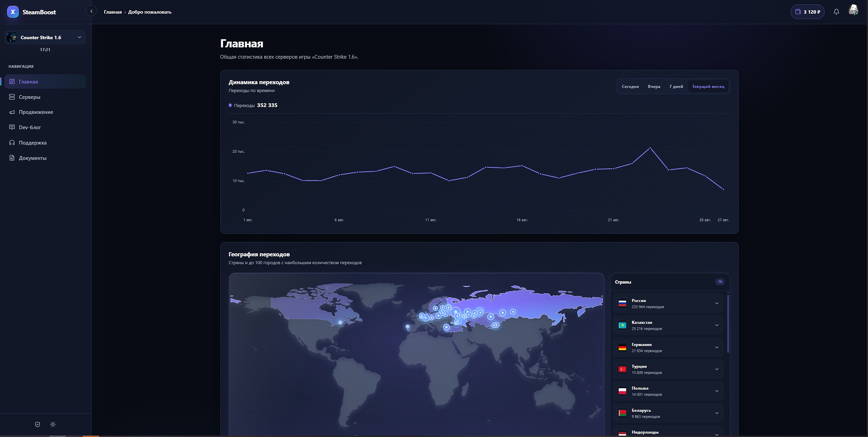
Task: Click the Серверы servers icon
Action: pyautogui.click(x=12, y=97)
